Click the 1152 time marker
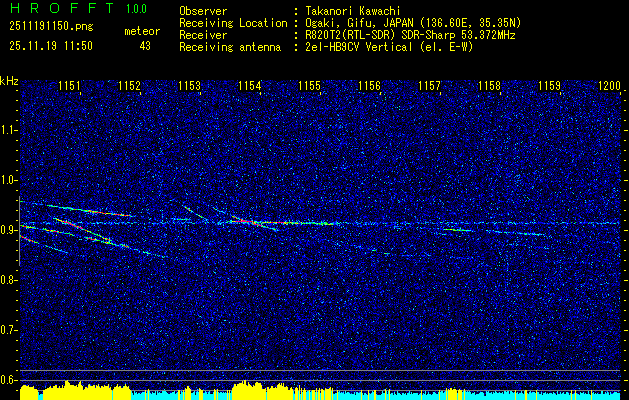This screenshot has width=629, height=400. pos(129,86)
